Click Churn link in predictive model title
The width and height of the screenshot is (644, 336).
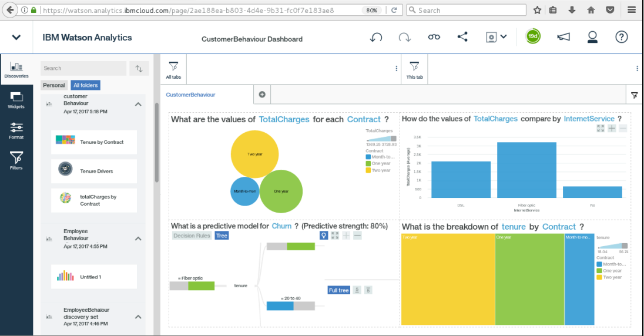(x=281, y=226)
